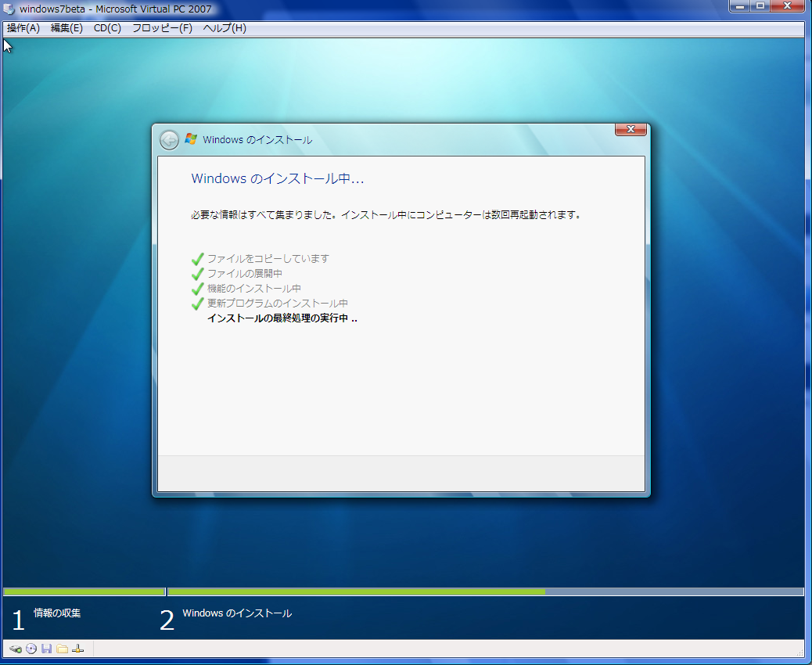Click the CD drive icon in status bar
Image resolution: width=812 pixels, height=665 pixels.
pyautogui.click(x=31, y=649)
